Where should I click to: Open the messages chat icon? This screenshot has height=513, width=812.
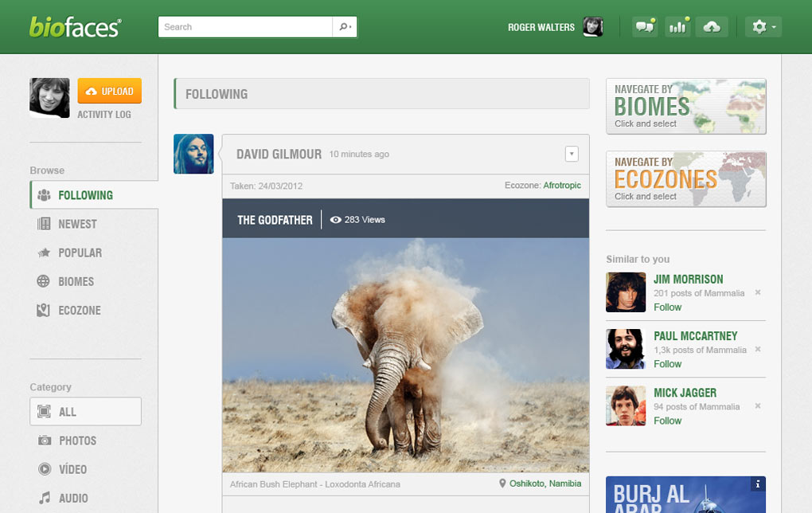click(x=645, y=27)
